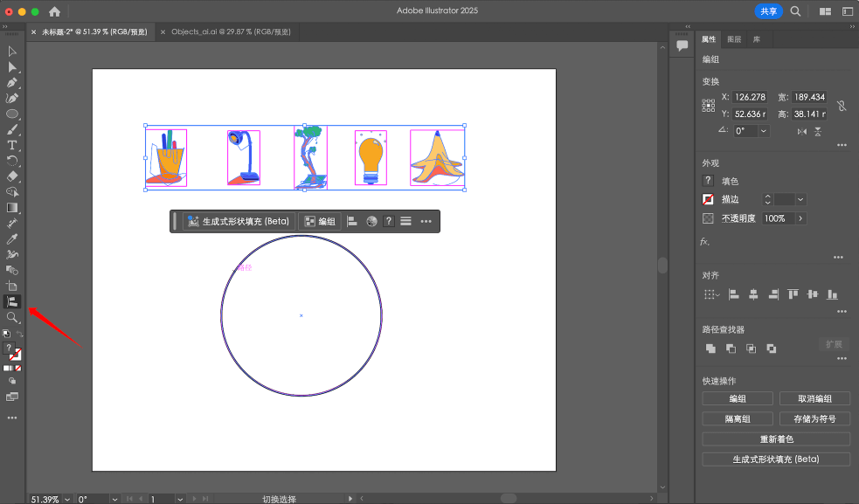Select the Rotate tool

coord(12,162)
